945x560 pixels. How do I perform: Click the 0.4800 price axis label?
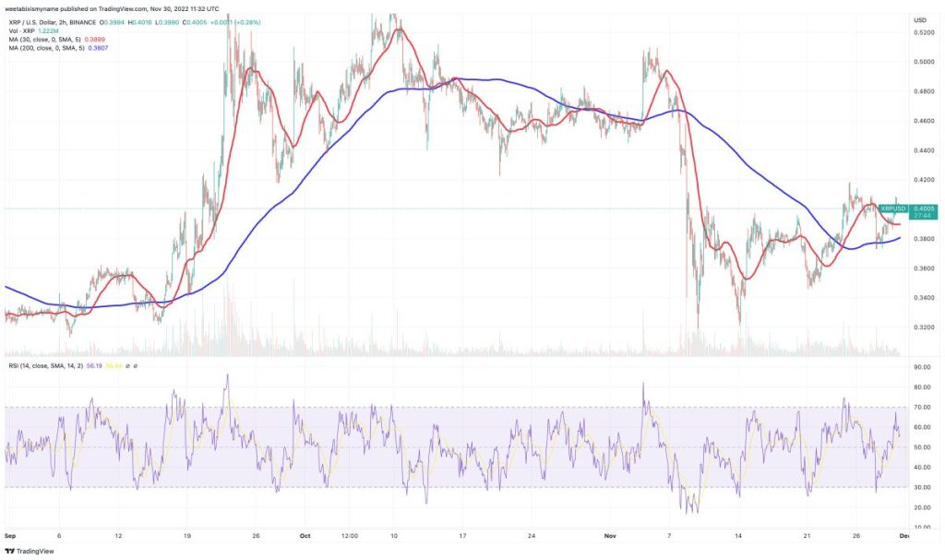[x=924, y=91]
